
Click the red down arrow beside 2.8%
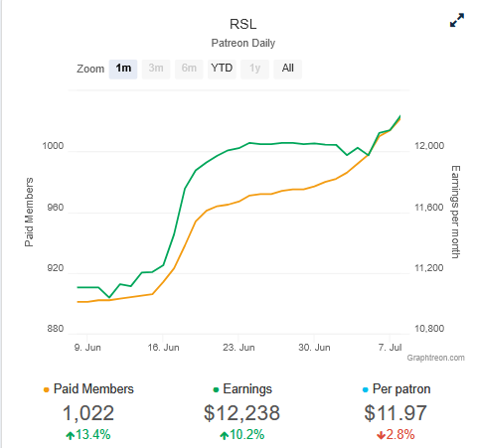[381, 435]
